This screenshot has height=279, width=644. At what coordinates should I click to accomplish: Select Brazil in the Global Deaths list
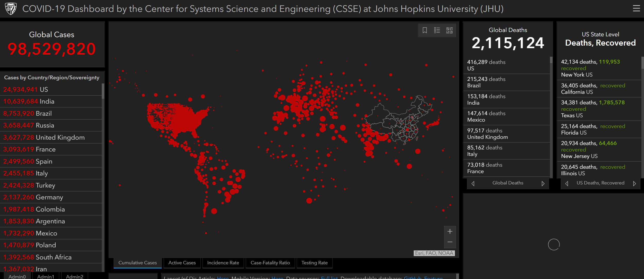(486, 82)
